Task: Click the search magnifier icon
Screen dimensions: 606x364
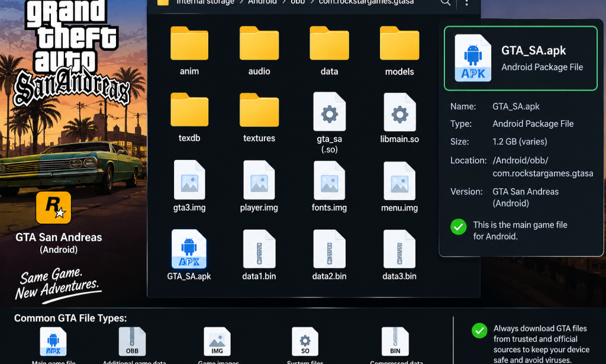Action: coord(445,2)
